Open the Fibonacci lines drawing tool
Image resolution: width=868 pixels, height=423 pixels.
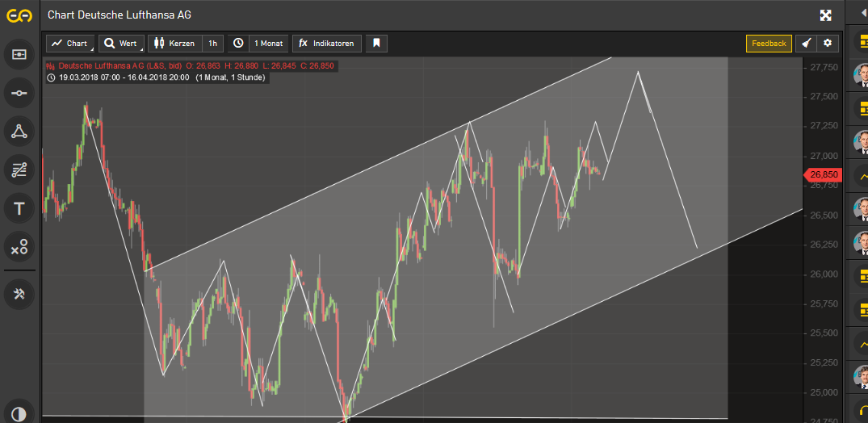(19, 170)
